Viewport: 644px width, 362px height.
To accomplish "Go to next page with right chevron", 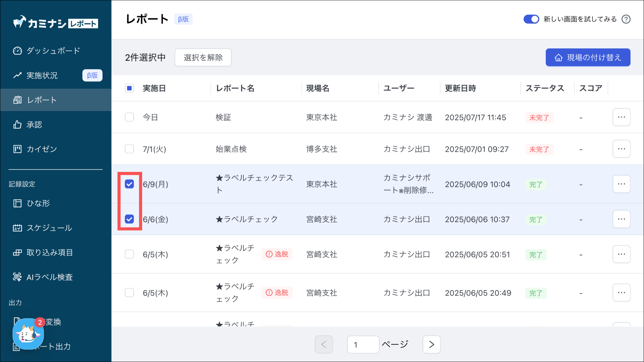I will (431, 344).
